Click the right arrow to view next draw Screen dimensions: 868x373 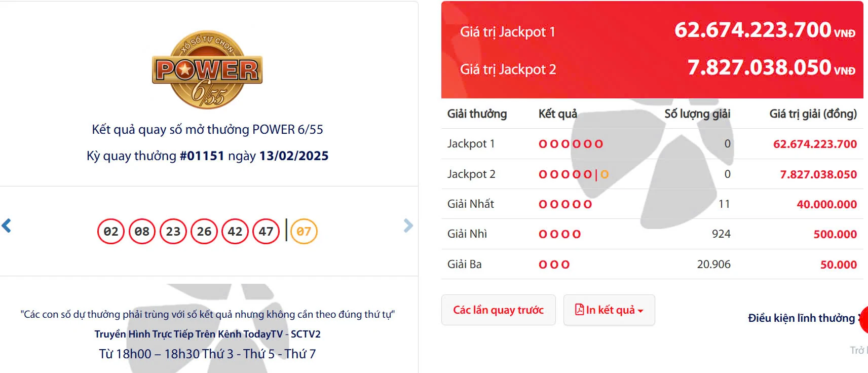[407, 226]
